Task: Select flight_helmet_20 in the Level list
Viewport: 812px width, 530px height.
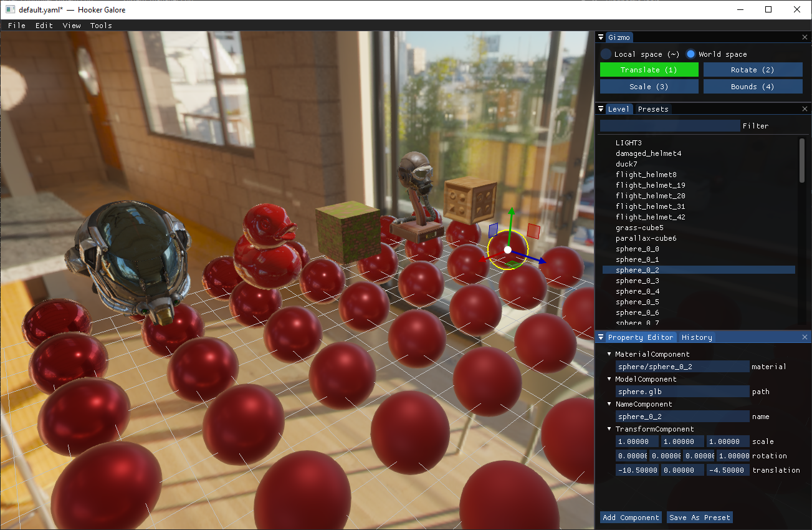Action: point(699,196)
